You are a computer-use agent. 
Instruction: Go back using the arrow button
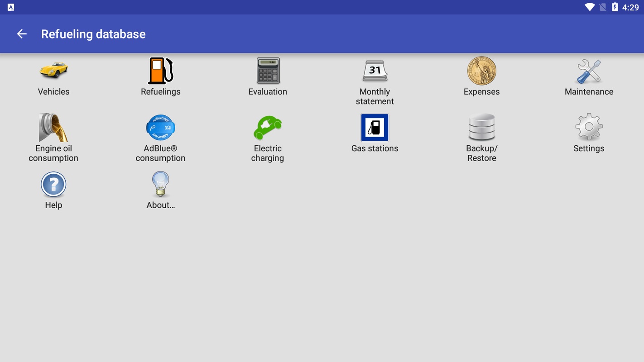(x=22, y=34)
